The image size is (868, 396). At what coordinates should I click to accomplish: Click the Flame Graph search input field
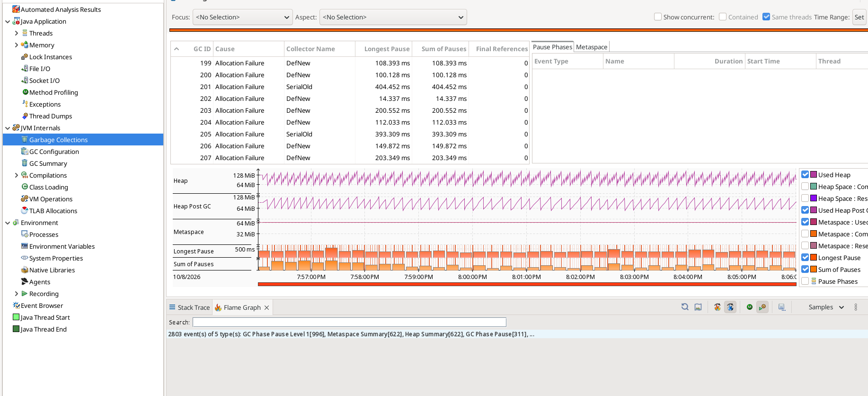(x=349, y=322)
